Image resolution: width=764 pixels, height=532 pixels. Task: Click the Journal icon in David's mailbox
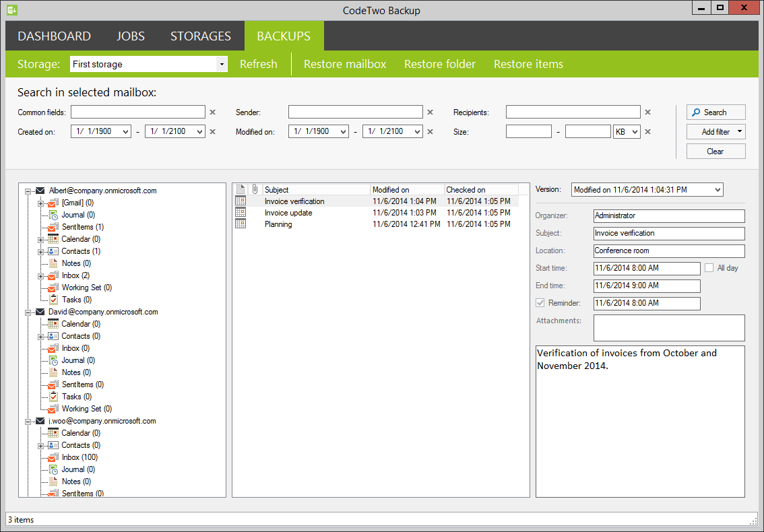click(53, 360)
